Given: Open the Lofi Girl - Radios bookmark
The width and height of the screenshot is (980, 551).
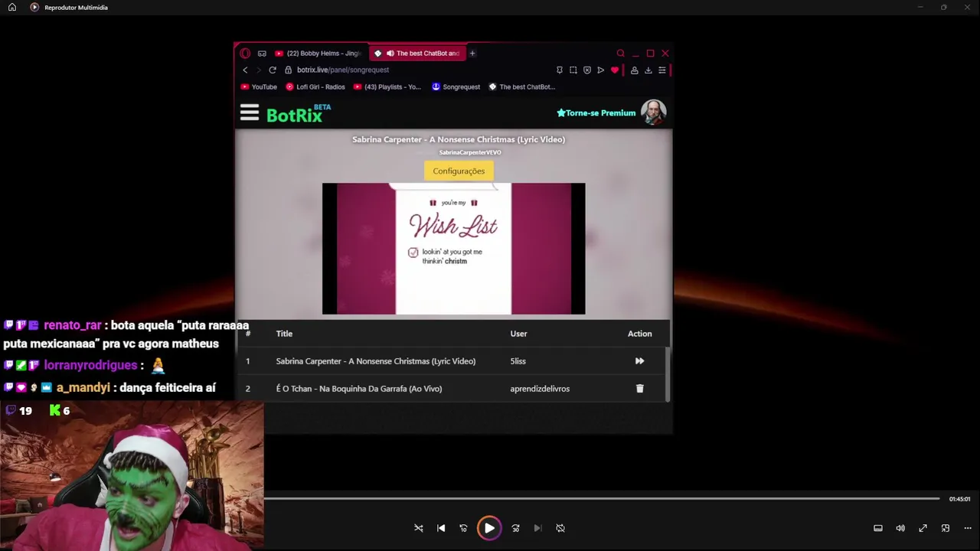Looking at the screenshot, I should (315, 86).
